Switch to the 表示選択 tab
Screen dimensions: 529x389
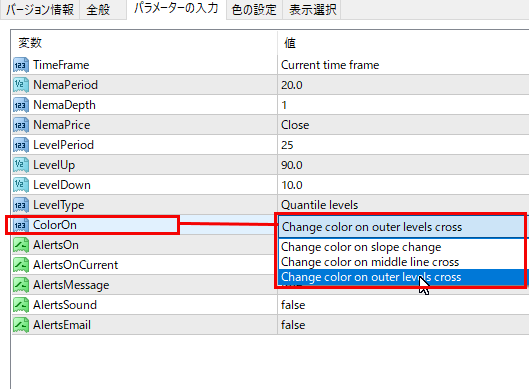[312, 9]
